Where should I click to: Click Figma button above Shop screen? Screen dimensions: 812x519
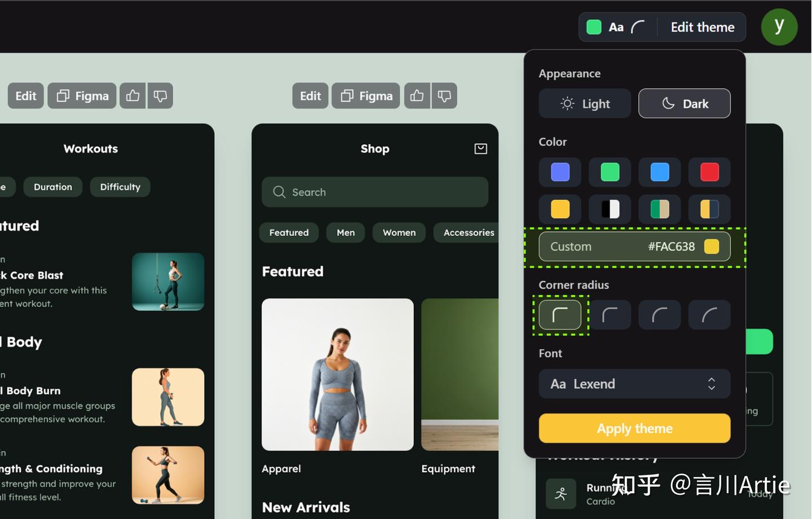[366, 96]
